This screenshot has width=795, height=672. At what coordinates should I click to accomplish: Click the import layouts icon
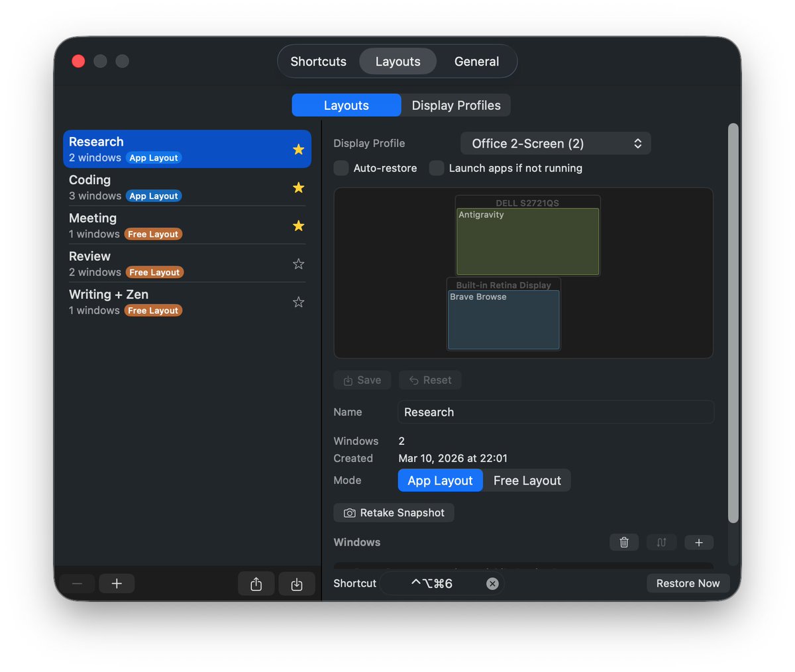[x=297, y=583]
